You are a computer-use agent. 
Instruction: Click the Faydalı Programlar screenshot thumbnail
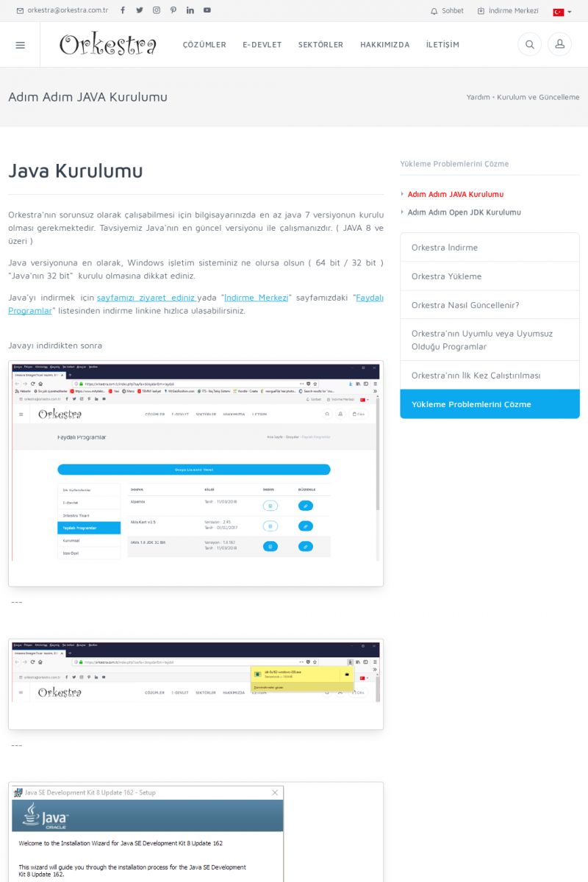point(196,473)
